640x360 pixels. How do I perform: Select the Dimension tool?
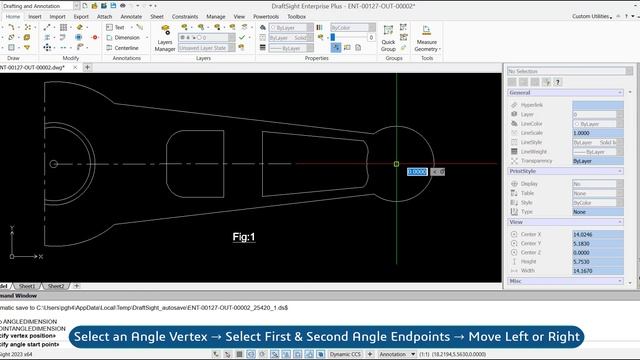pos(123,38)
